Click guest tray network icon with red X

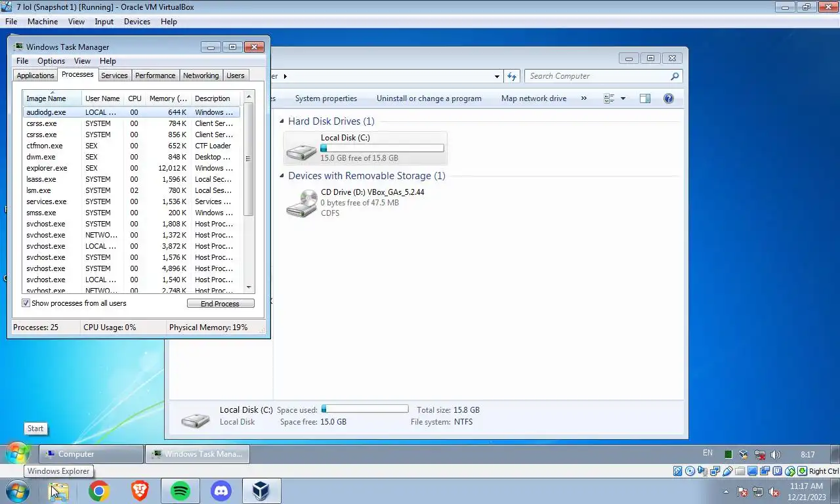pos(760,454)
